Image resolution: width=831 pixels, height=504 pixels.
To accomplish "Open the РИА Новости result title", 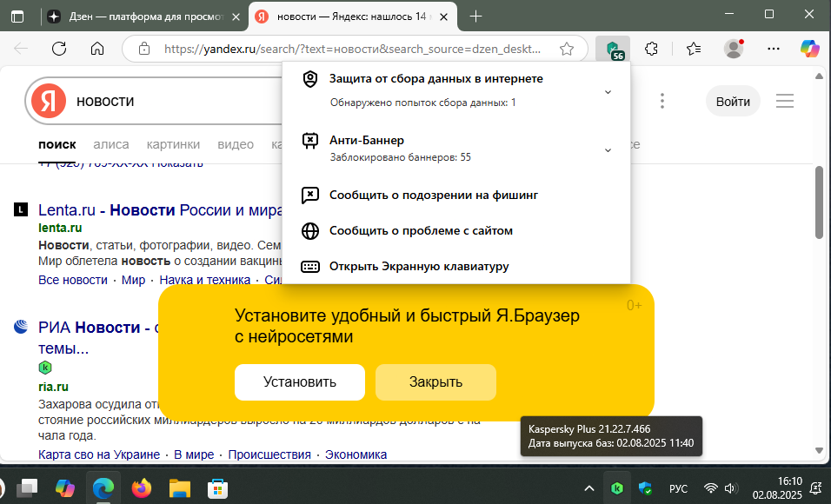I will (x=98, y=328).
